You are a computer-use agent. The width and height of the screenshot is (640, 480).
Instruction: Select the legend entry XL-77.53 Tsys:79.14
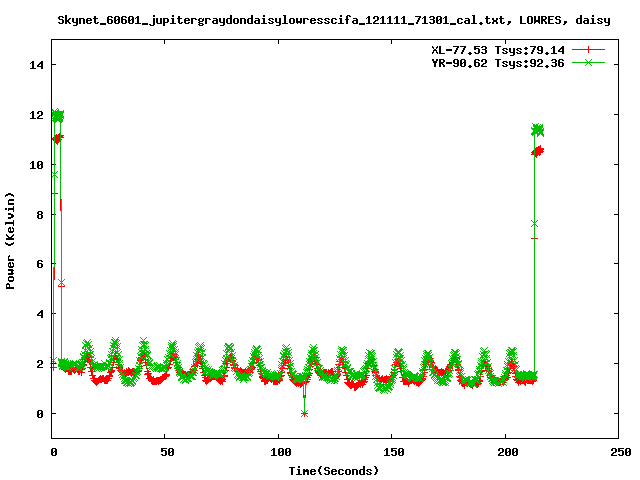(x=498, y=50)
